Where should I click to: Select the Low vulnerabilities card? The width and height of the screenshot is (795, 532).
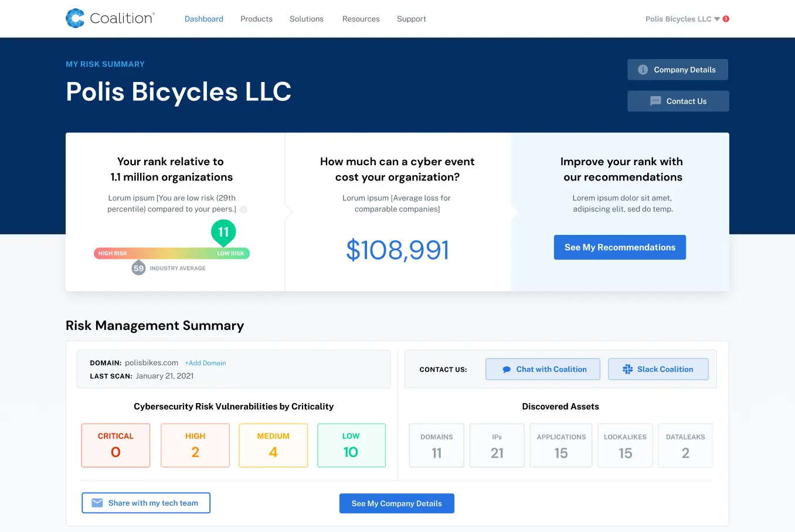click(351, 445)
